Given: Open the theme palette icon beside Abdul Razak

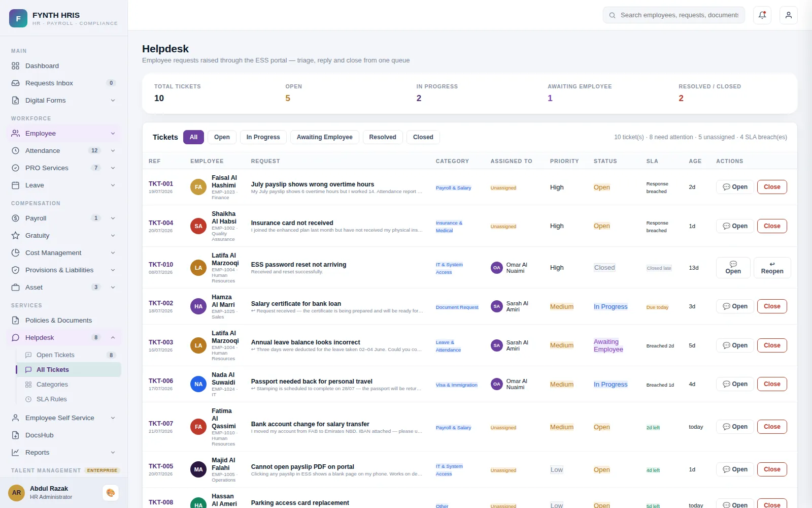Looking at the screenshot, I should coord(111,493).
